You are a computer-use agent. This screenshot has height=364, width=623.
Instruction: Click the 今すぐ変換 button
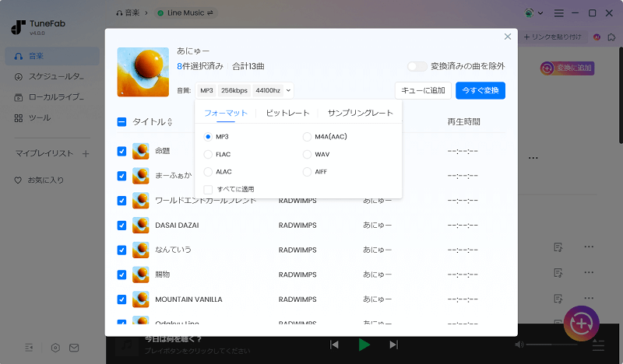(480, 90)
